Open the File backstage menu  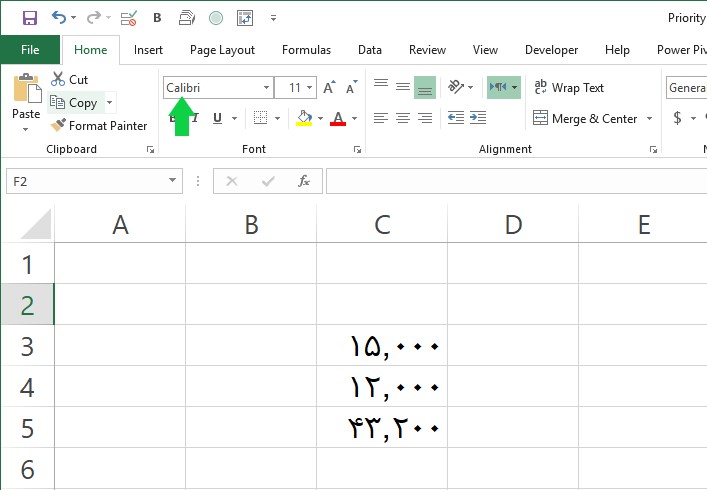tap(30, 50)
